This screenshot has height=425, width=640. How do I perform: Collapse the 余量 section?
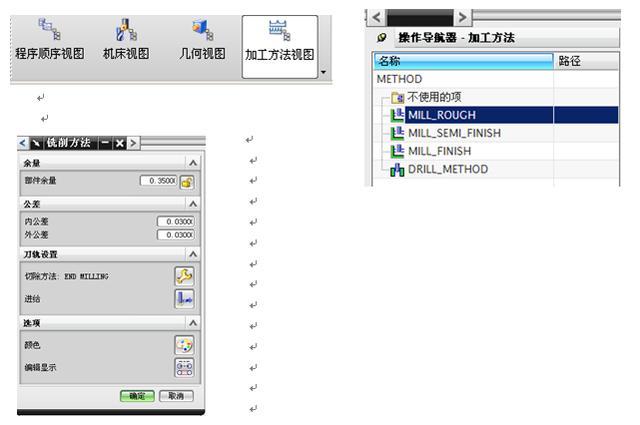pos(193,163)
